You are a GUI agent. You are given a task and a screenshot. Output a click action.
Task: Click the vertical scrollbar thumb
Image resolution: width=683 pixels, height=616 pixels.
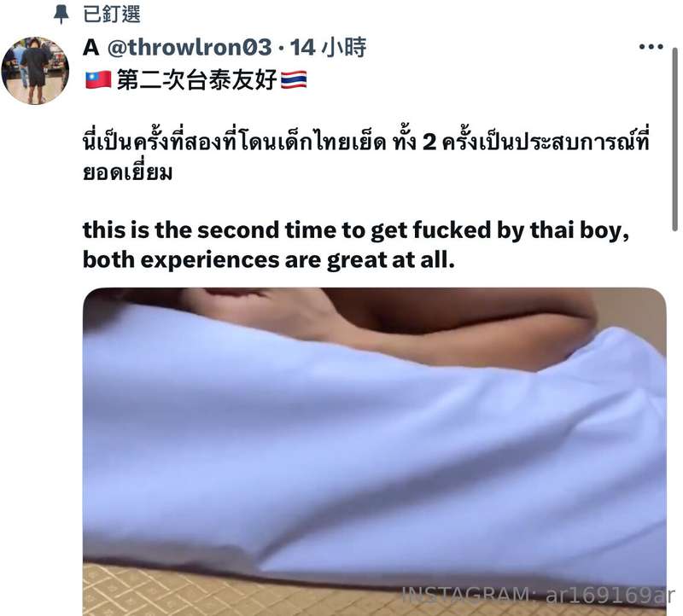pyautogui.click(x=674, y=139)
